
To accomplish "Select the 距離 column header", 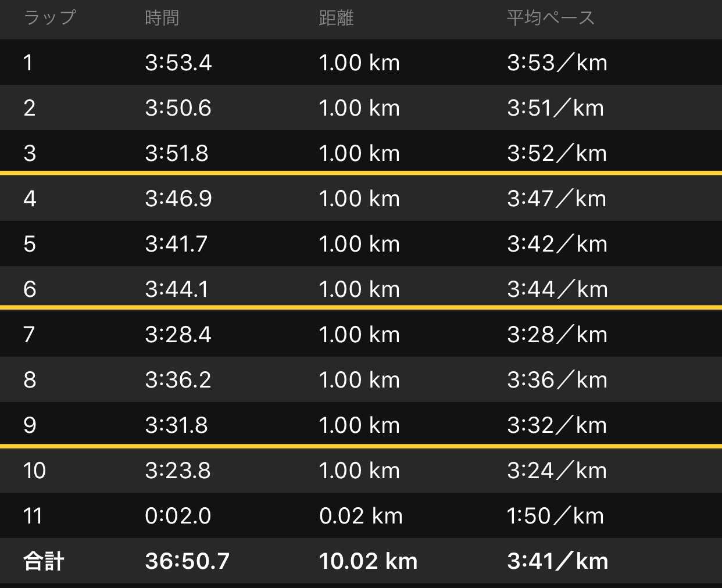I will pyautogui.click(x=336, y=18).
